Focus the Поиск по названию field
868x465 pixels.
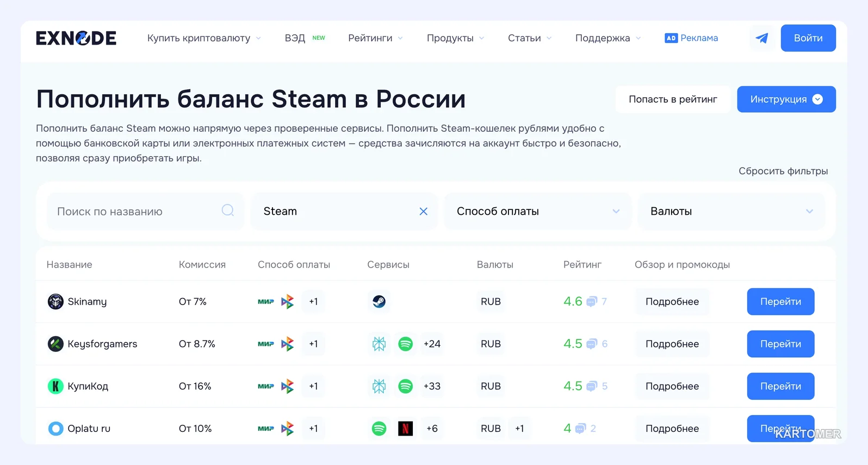(x=145, y=212)
